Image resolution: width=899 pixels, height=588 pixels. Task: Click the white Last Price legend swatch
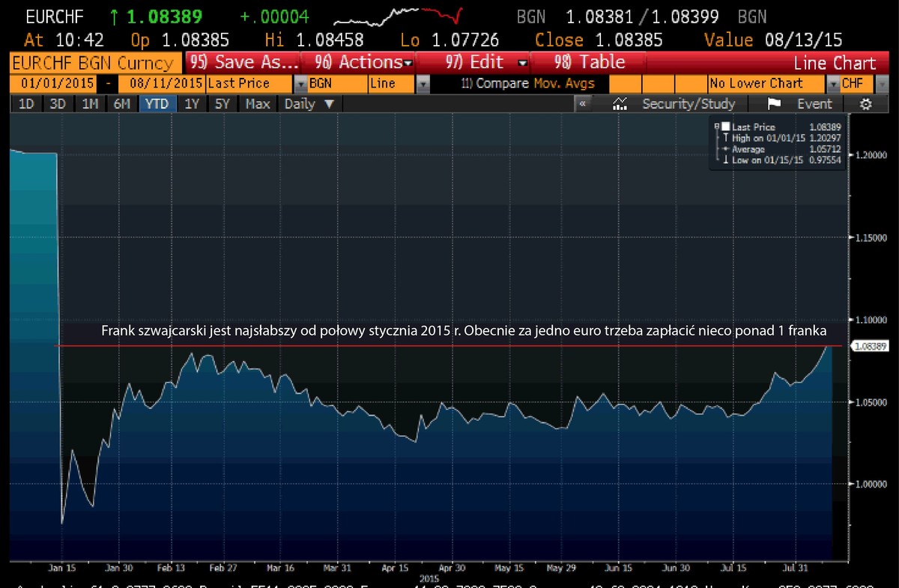(x=726, y=127)
